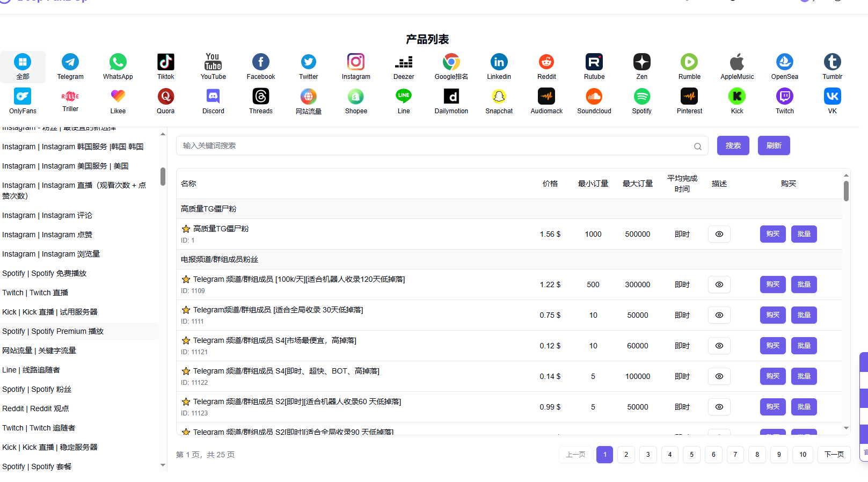Viewport: 868px width, 482px height.
Task: Open sidebar item Twitch 直播
Action: click(x=35, y=293)
